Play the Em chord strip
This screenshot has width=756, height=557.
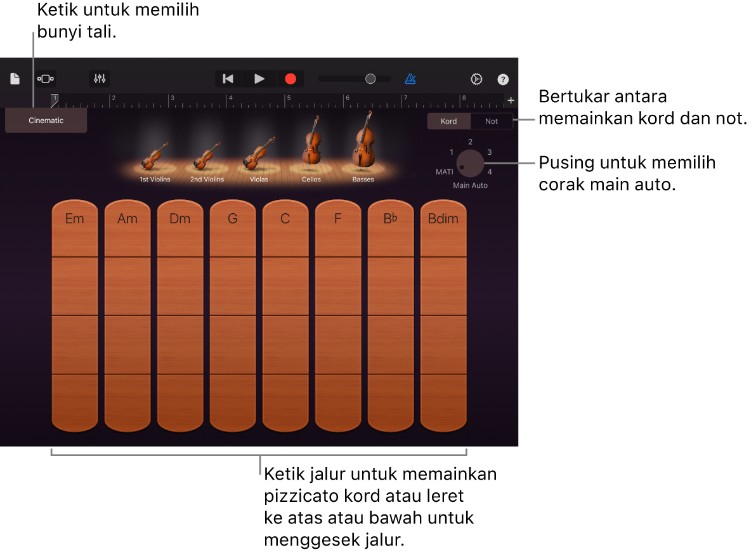click(x=75, y=315)
